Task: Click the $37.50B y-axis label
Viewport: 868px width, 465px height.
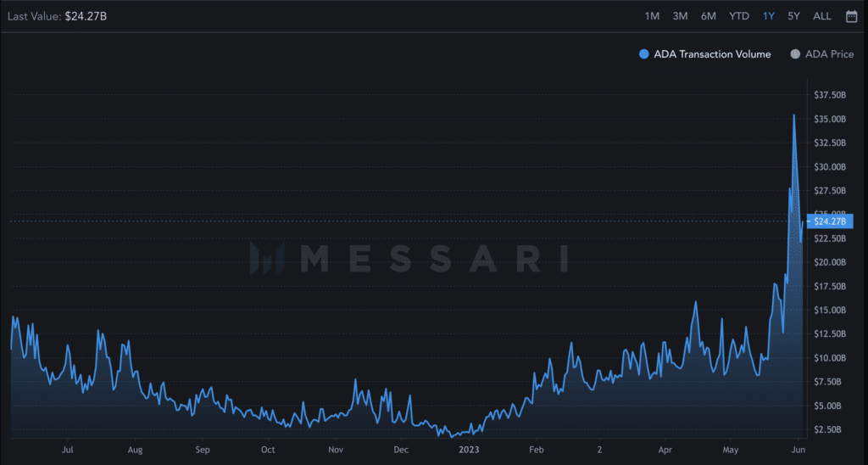Action: pos(830,95)
